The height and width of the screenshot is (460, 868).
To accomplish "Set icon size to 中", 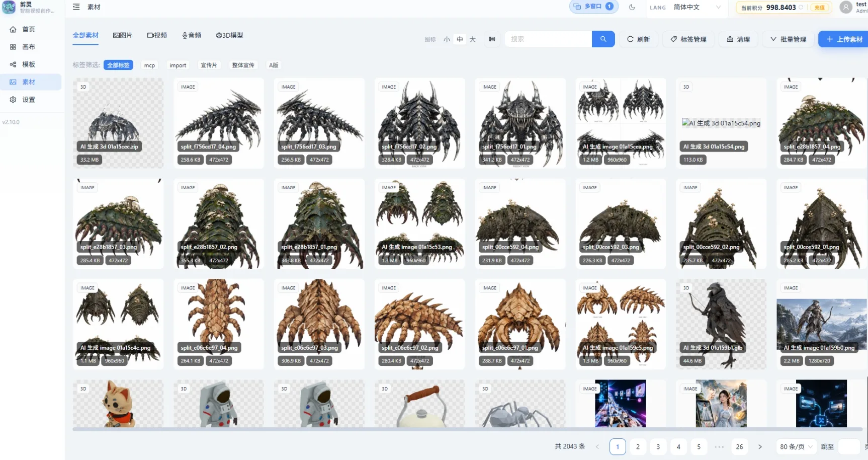I will click(460, 39).
